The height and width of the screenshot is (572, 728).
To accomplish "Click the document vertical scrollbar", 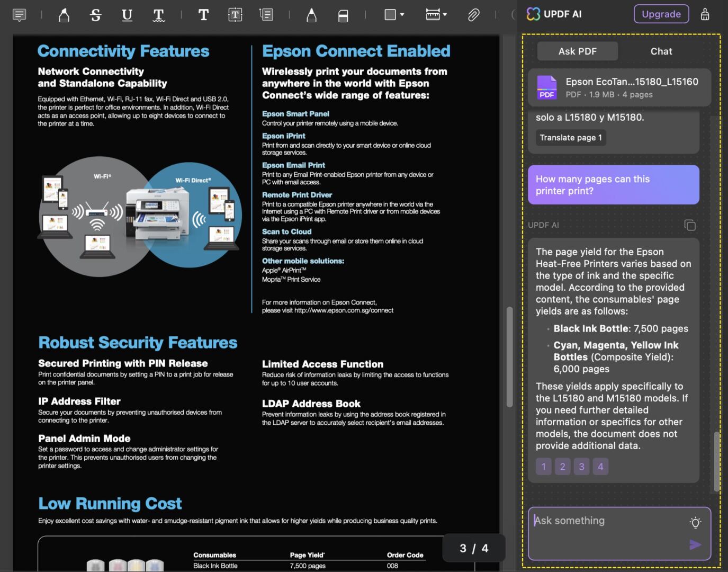I will (x=509, y=356).
